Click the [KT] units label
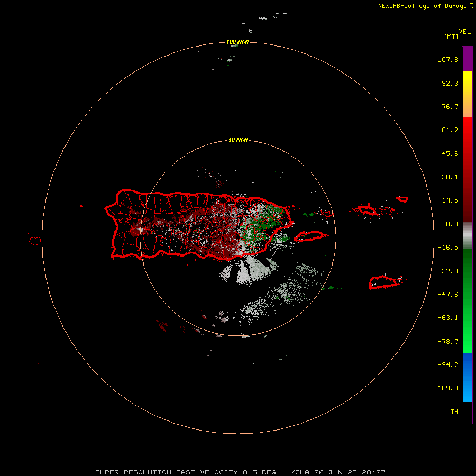 452,36
